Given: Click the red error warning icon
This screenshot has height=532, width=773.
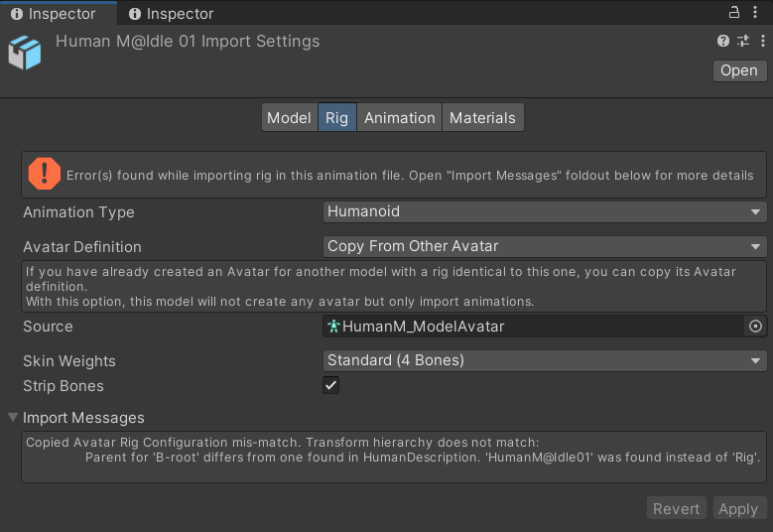Looking at the screenshot, I should click(x=44, y=175).
